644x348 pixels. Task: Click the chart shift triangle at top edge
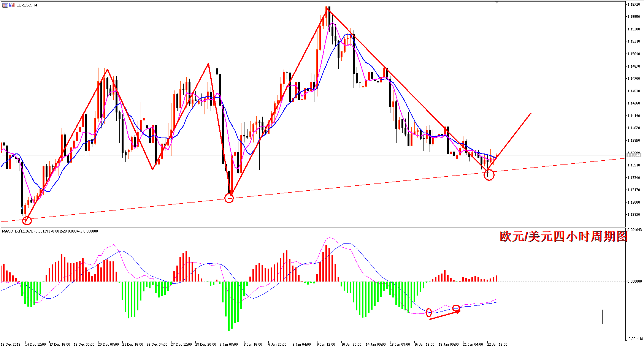pos(496,2)
